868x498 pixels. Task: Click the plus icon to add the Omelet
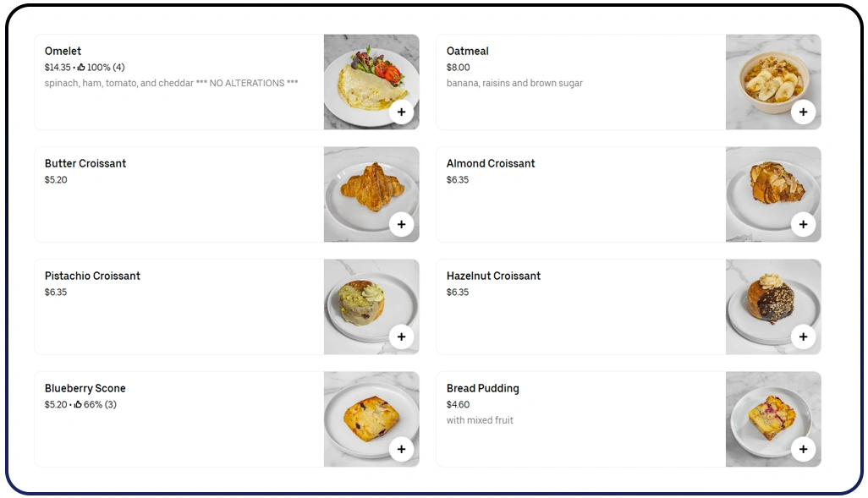click(401, 112)
